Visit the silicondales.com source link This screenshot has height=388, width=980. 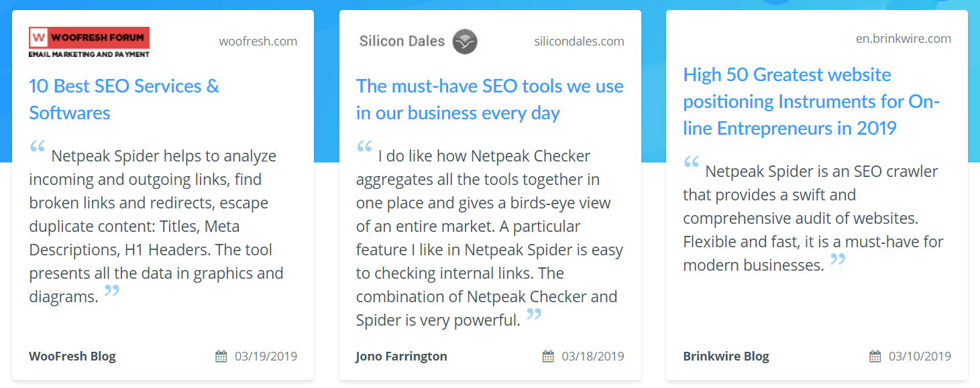click(580, 42)
